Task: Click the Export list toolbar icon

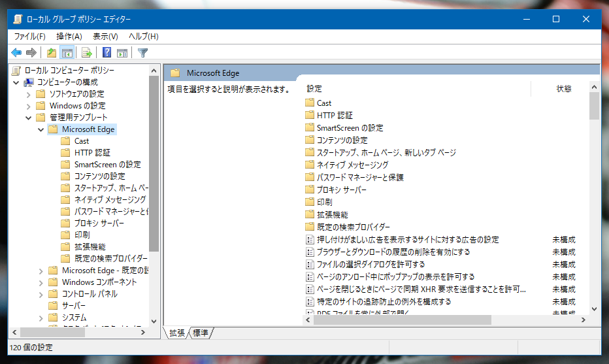Action: pos(87,52)
